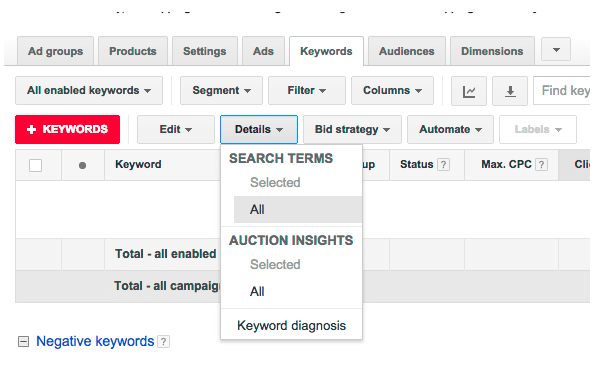
Task: Choose Selected under Search Terms
Action: click(x=275, y=183)
